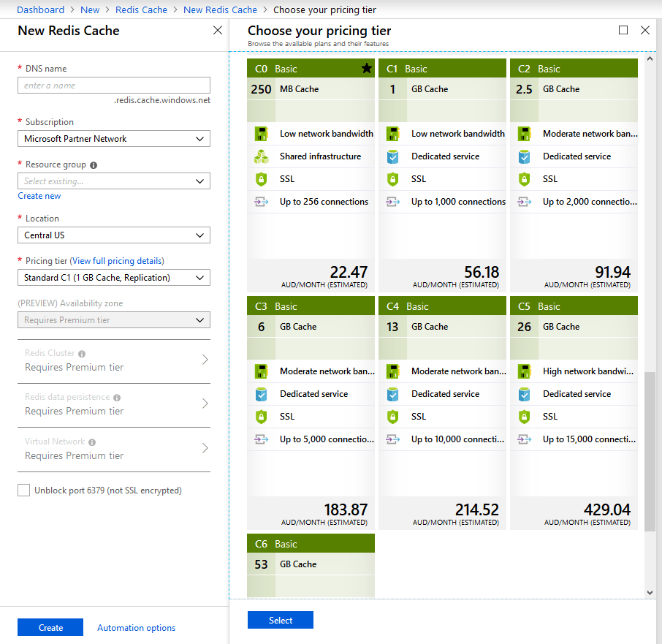Click the network bandwidth icon in C5 card

(x=525, y=371)
